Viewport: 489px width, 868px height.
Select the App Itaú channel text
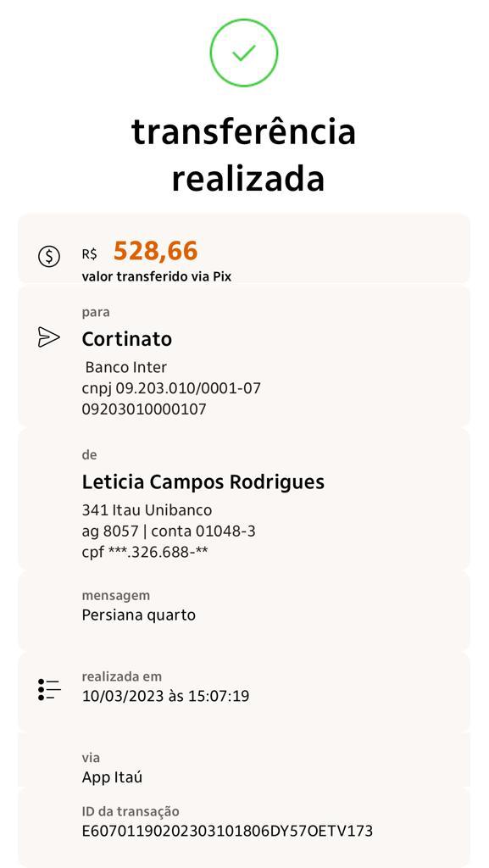point(112,777)
